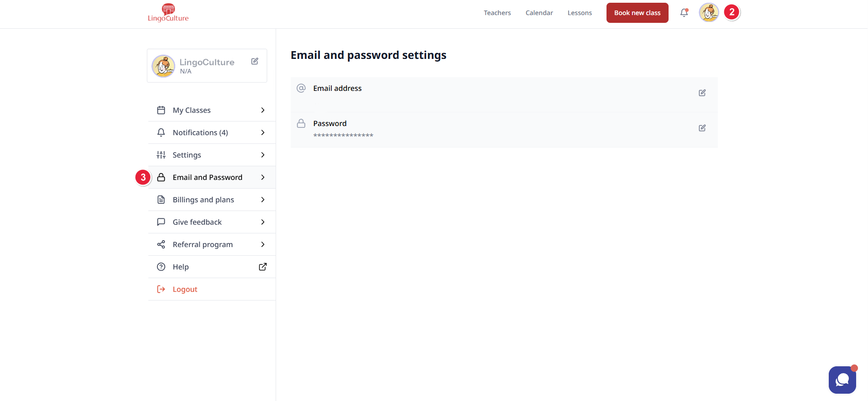Expand Notifications (4) chevron arrow

click(263, 132)
